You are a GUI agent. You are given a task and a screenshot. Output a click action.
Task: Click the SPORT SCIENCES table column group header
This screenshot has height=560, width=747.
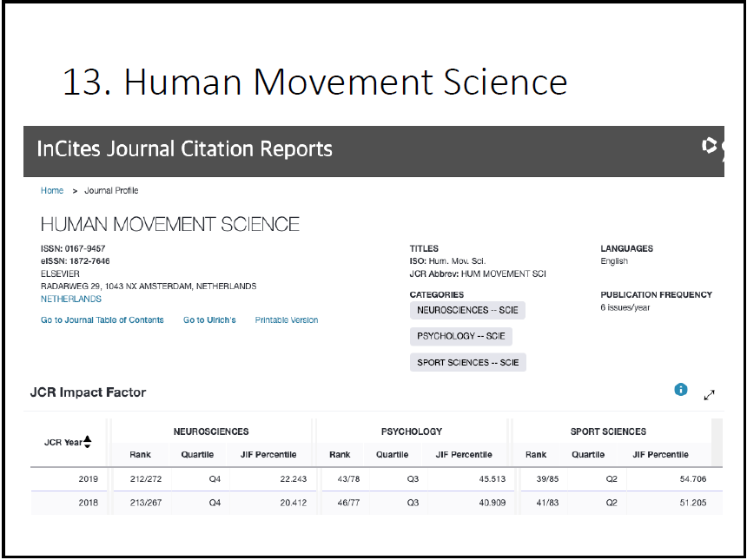[x=608, y=432]
